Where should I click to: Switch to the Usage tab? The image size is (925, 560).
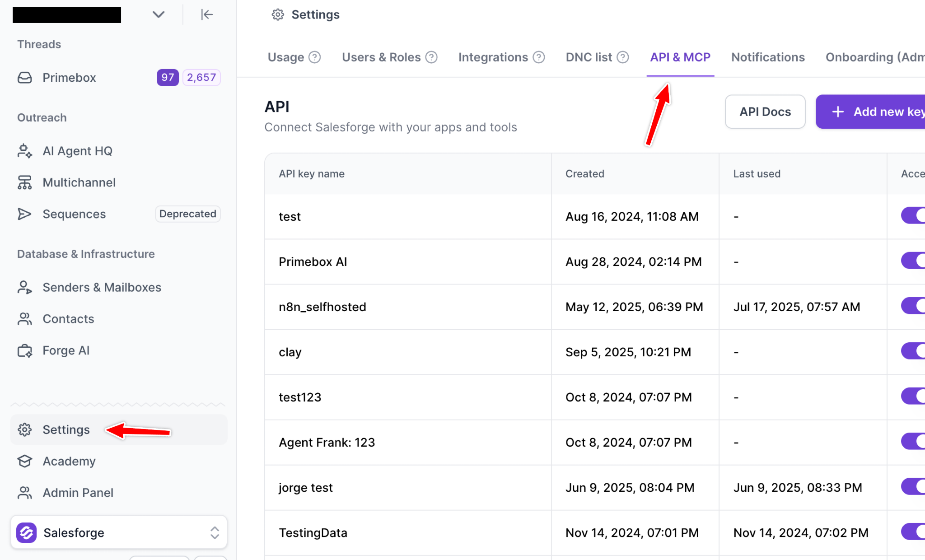click(286, 57)
